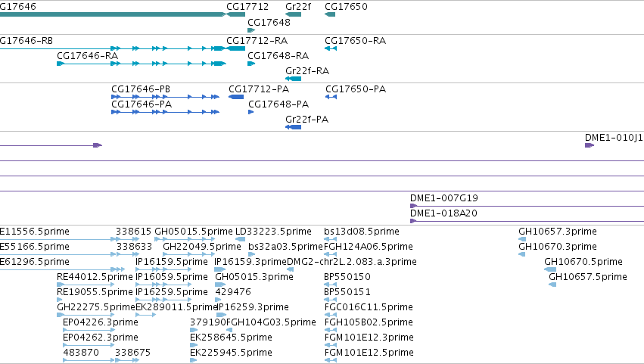Select the CG17646-RA transcript track

[142, 64]
